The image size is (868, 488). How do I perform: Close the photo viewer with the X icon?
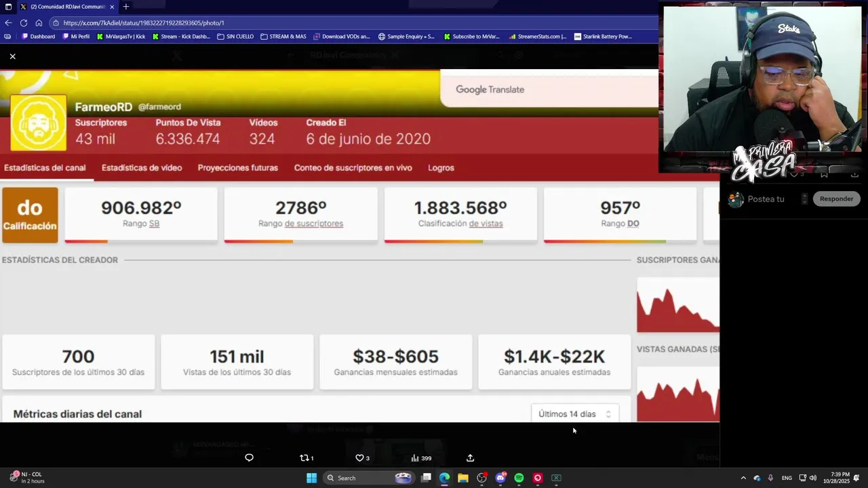tap(12, 56)
